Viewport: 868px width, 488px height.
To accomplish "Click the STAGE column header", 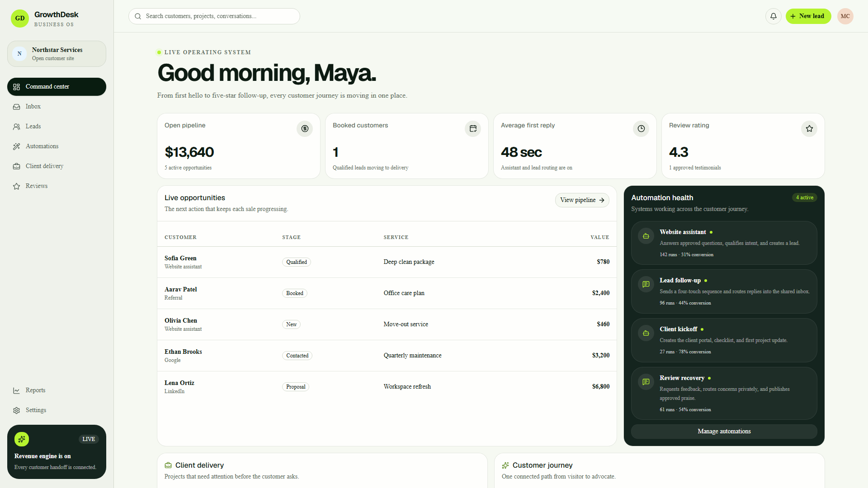I will pyautogui.click(x=291, y=237).
